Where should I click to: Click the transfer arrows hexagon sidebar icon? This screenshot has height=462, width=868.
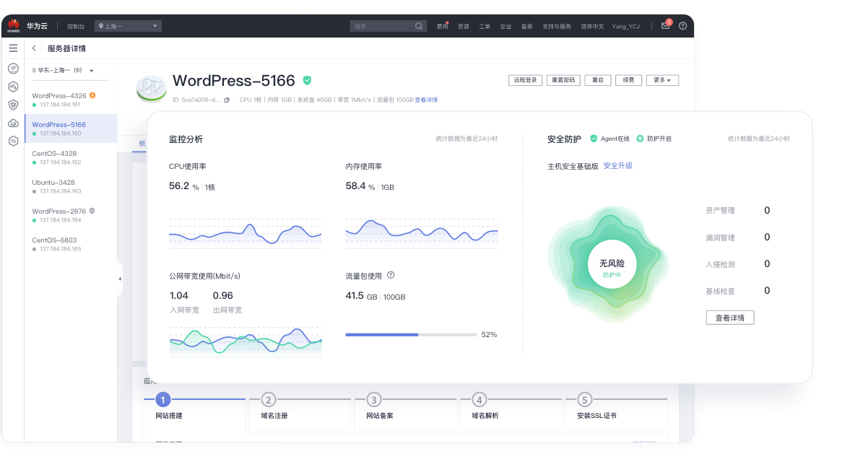[13, 141]
